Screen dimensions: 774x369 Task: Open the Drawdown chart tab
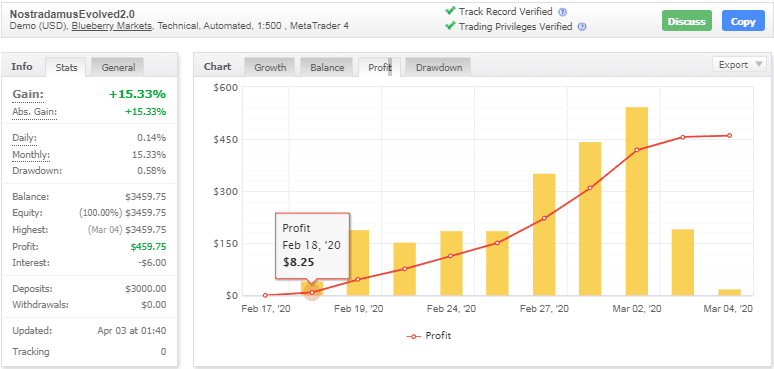(x=438, y=68)
